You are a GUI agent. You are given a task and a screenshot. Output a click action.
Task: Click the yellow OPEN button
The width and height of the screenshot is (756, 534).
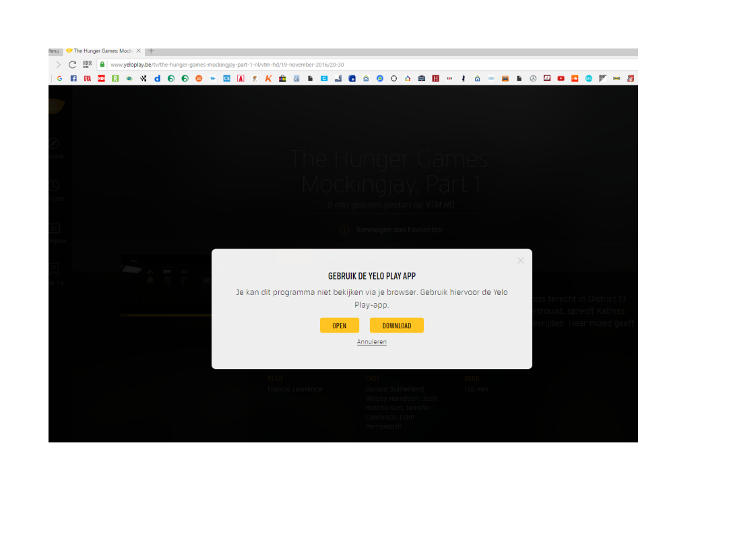[339, 325]
